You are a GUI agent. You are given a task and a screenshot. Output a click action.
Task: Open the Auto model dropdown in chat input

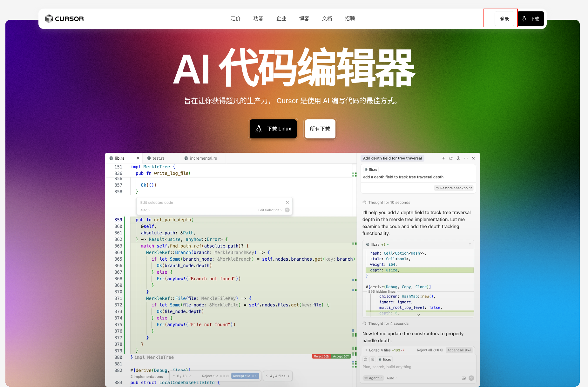pos(392,378)
